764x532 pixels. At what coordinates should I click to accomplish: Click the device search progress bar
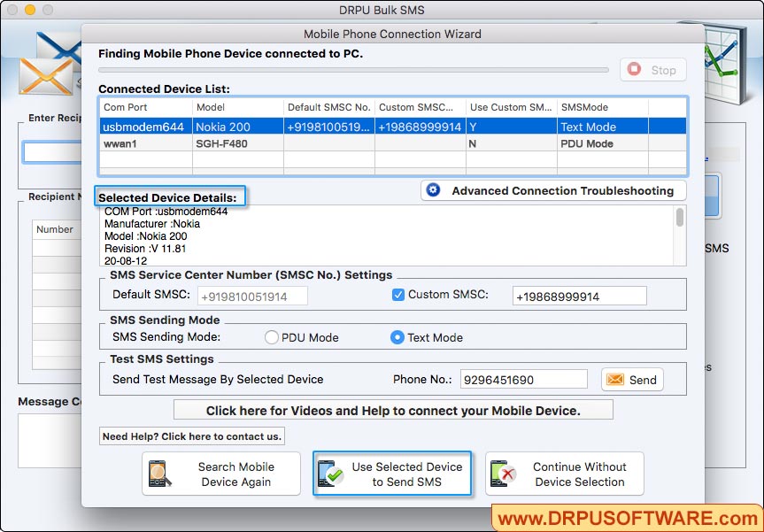[354, 70]
